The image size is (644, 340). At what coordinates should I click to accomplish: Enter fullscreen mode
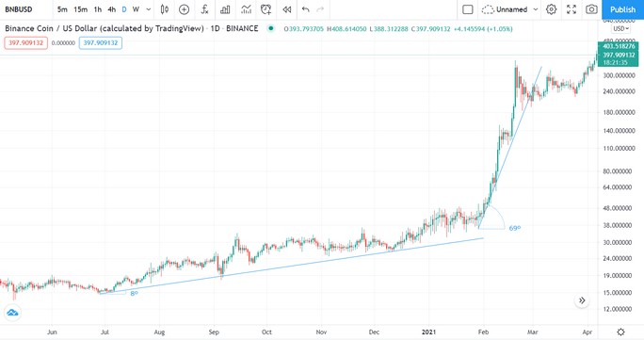pos(572,9)
